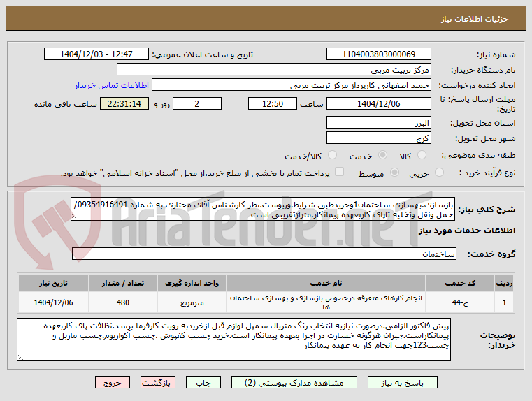Screen dimensions: 532x401
Task: Click the table date cell 1404/12/06
Action: (x=53, y=302)
